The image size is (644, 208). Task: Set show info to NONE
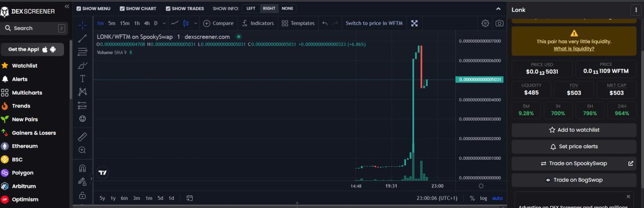288,9
